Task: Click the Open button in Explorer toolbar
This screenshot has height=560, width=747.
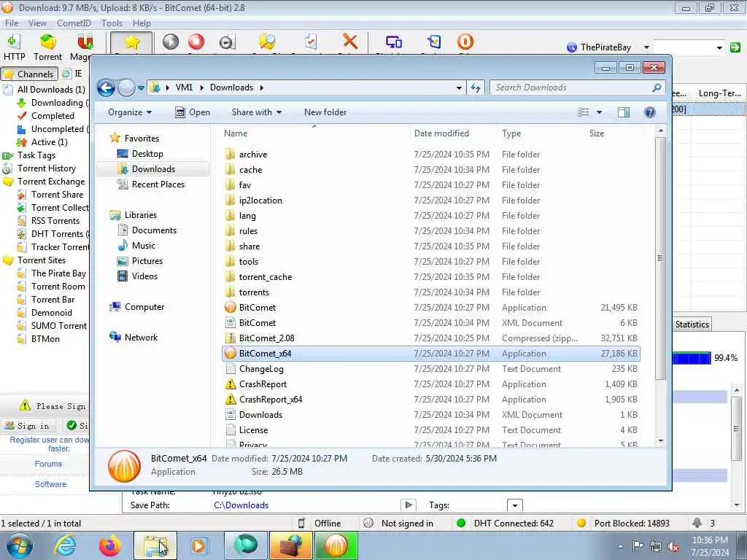Action: click(x=193, y=112)
